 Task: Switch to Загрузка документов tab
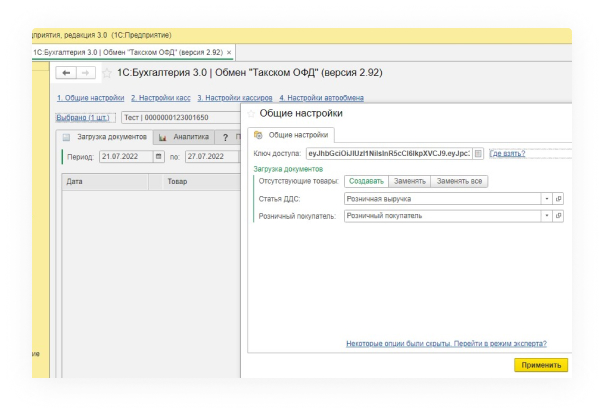tap(105, 137)
